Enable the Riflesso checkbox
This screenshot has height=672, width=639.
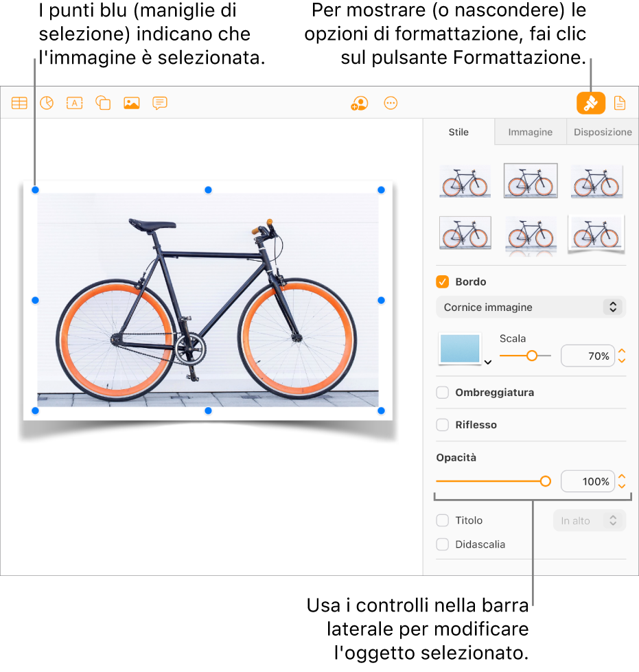[442, 425]
